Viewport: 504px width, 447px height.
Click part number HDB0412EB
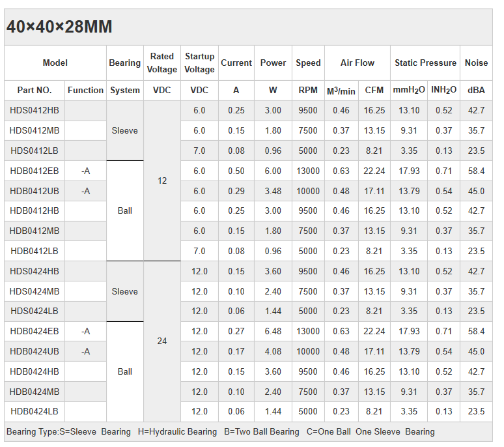[35, 171]
